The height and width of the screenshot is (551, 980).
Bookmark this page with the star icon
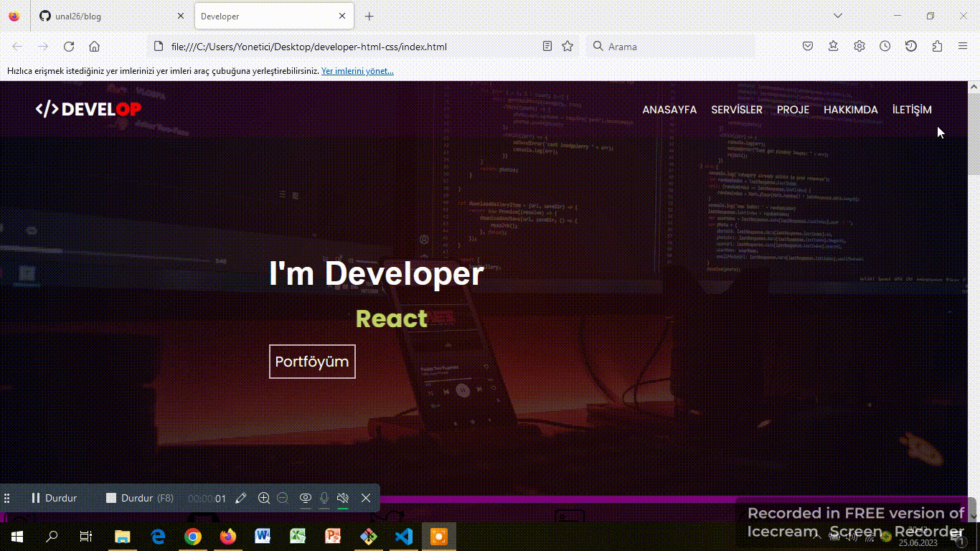click(567, 47)
